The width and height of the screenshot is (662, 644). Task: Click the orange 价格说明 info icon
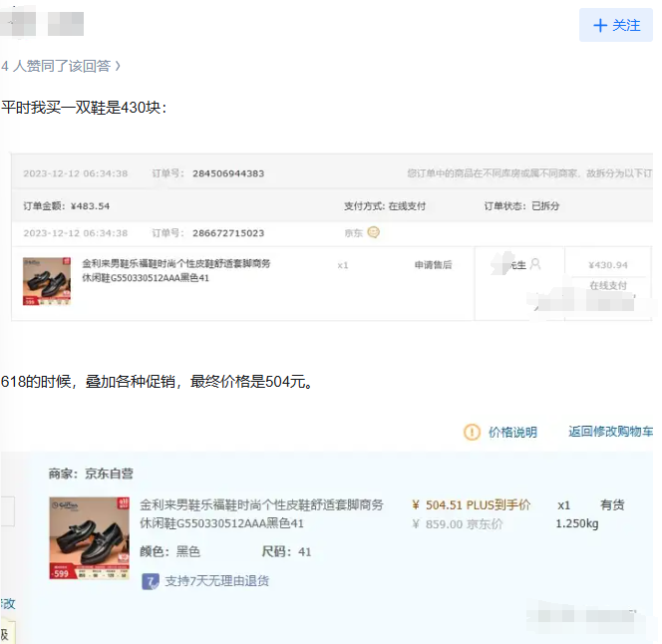(x=472, y=432)
